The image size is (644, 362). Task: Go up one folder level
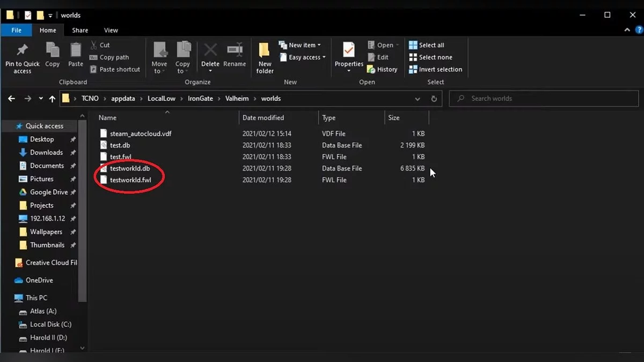point(52,99)
